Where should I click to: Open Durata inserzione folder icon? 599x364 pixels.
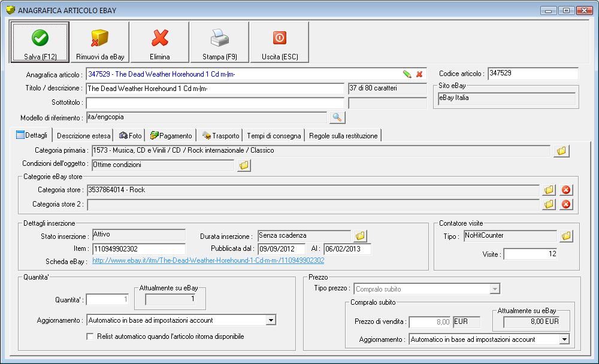coord(360,236)
